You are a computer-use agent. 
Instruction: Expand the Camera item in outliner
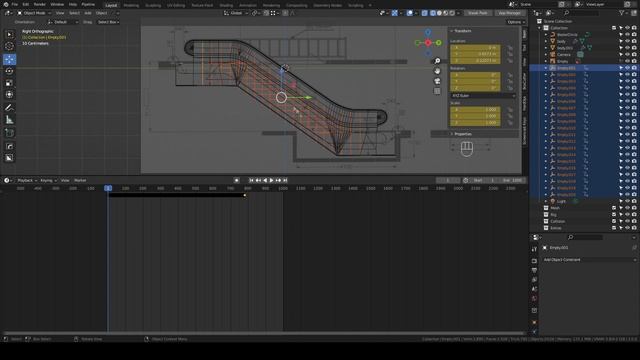coord(546,54)
